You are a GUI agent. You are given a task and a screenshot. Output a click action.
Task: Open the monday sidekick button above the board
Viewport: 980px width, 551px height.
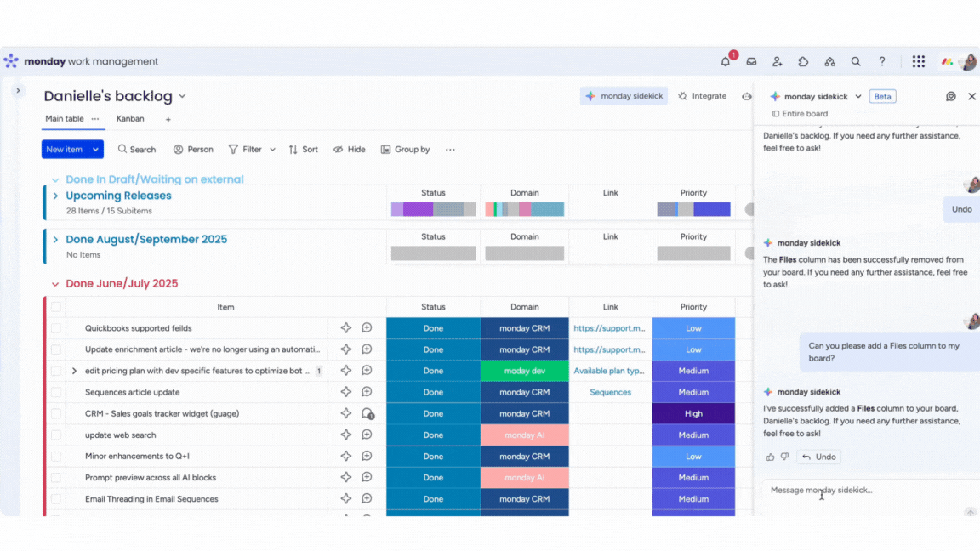tap(624, 96)
